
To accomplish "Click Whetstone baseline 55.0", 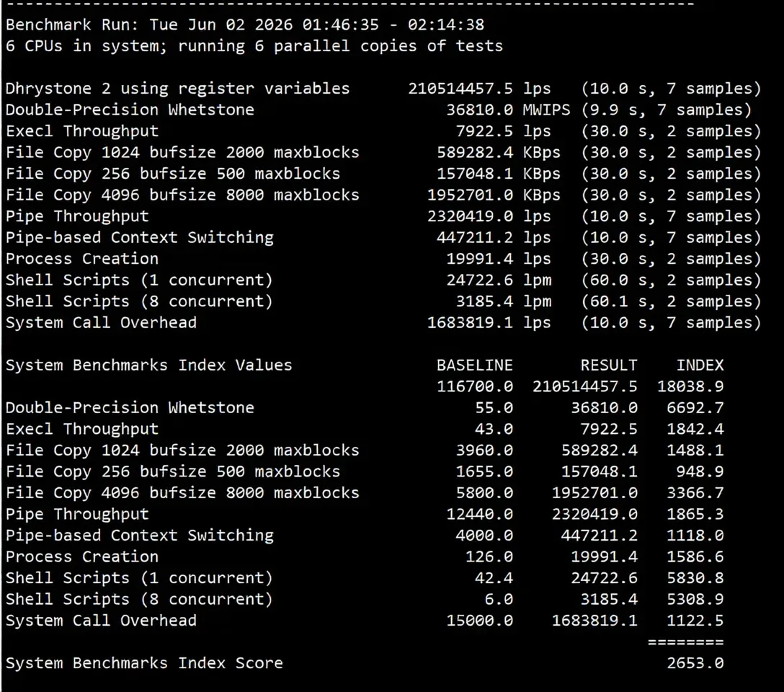I will pos(494,407).
